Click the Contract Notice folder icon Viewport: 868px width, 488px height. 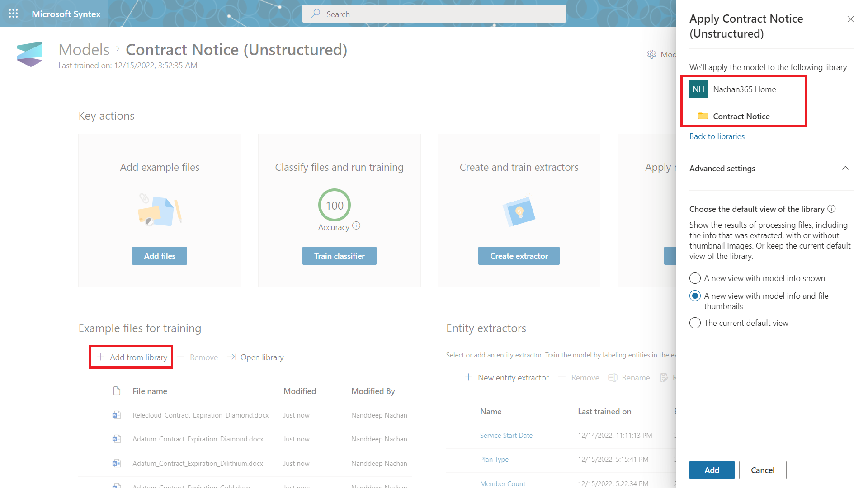(x=703, y=116)
